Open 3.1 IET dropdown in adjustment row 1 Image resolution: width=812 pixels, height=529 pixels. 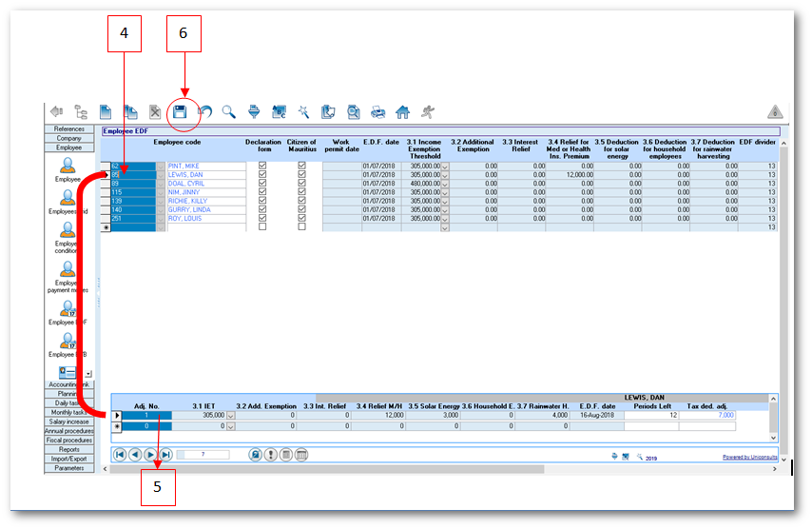tap(229, 416)
